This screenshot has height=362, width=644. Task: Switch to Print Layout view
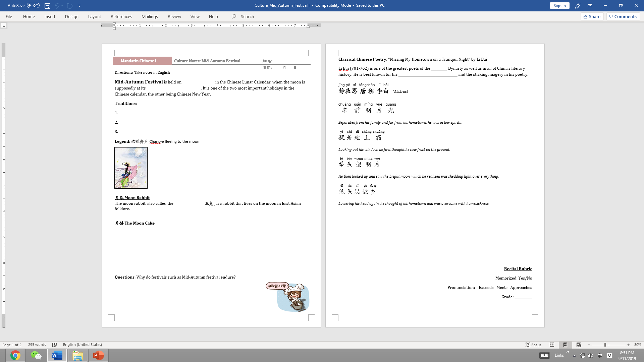[x=566, y=345]
